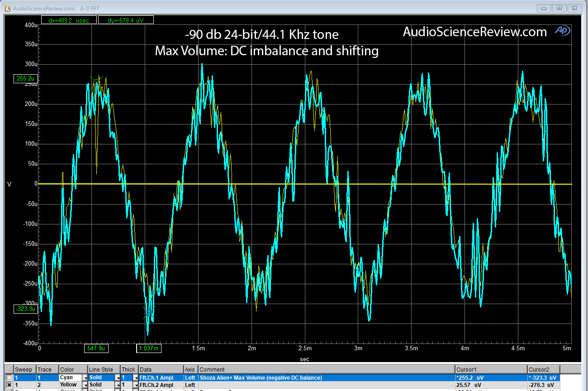This screenshot has width=588, height=391.
Task: Open the Solid line style dropdown for the Yellow trace
Action: (118, 385)
